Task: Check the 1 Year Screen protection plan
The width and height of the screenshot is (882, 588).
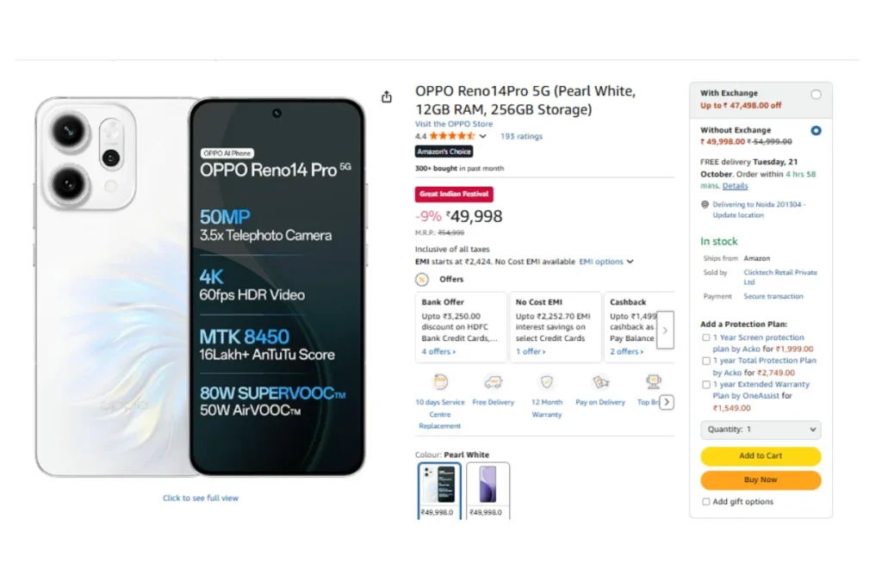Action: [x=706, y=337]
